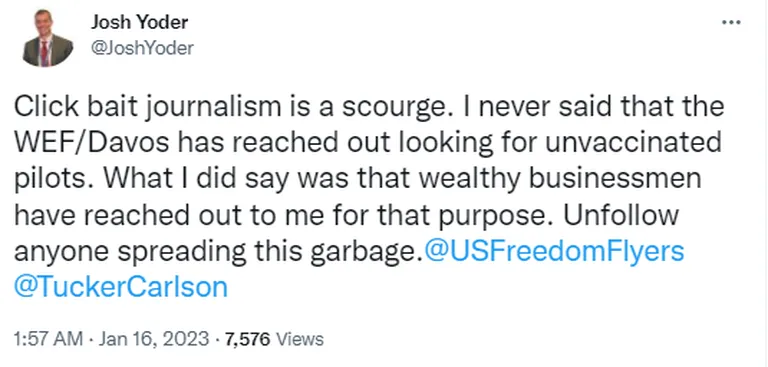Click the word 'pilots' in the tweet

[x=48, y=180]
